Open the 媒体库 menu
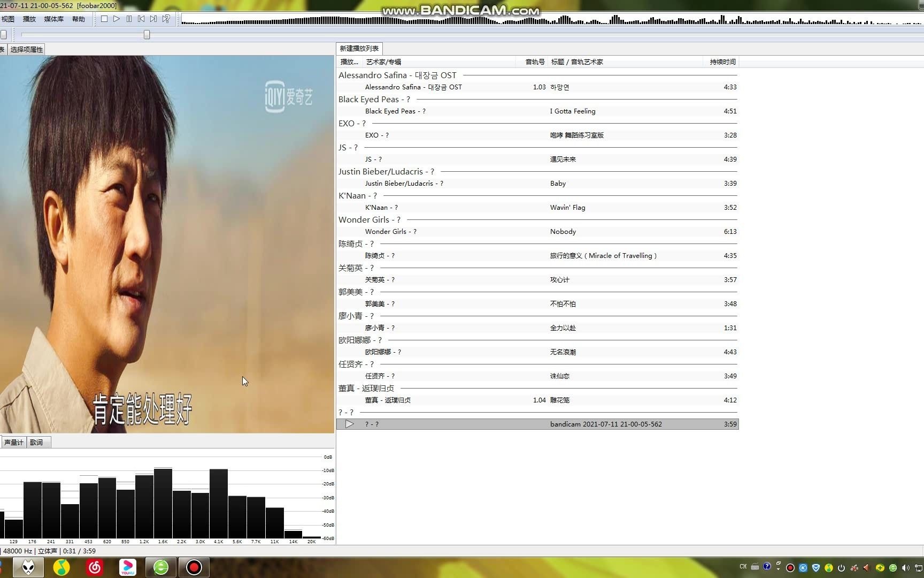Image resolution: width=924 pixels, height=578 pixels. coord(53,19)
